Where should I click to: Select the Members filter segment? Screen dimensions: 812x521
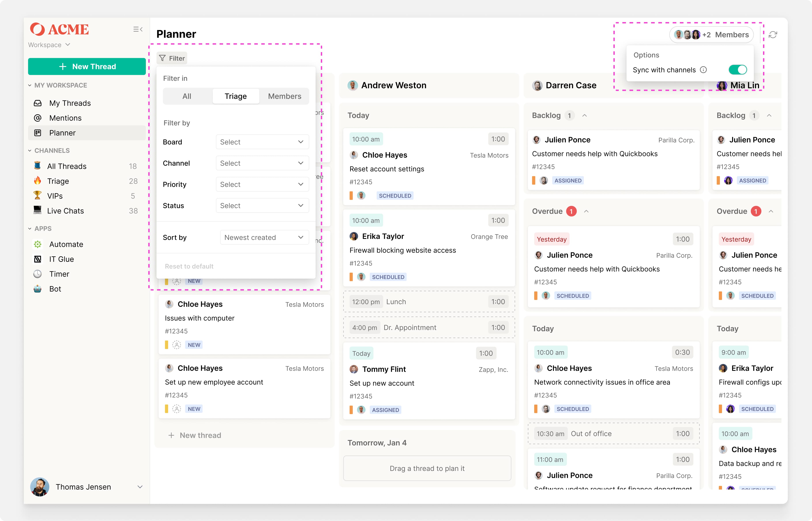pyautogui.click(x=284, y=96)
